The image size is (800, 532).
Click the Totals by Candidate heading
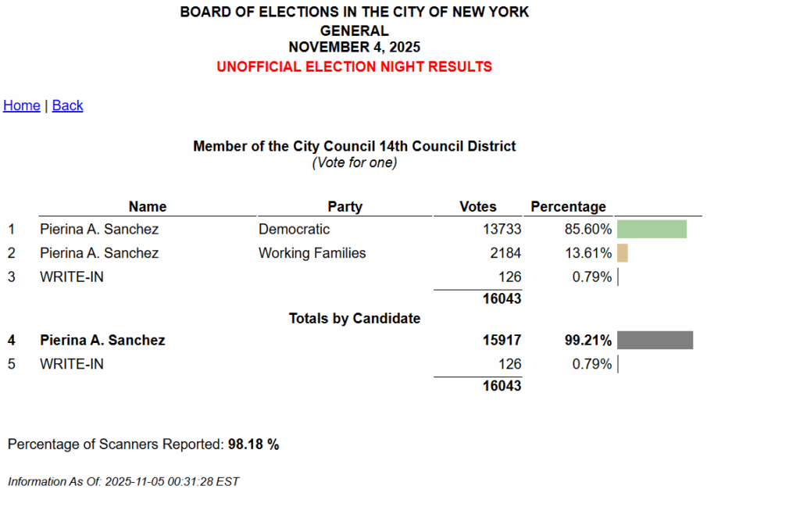pyautogui.click(x=354, y=318)
